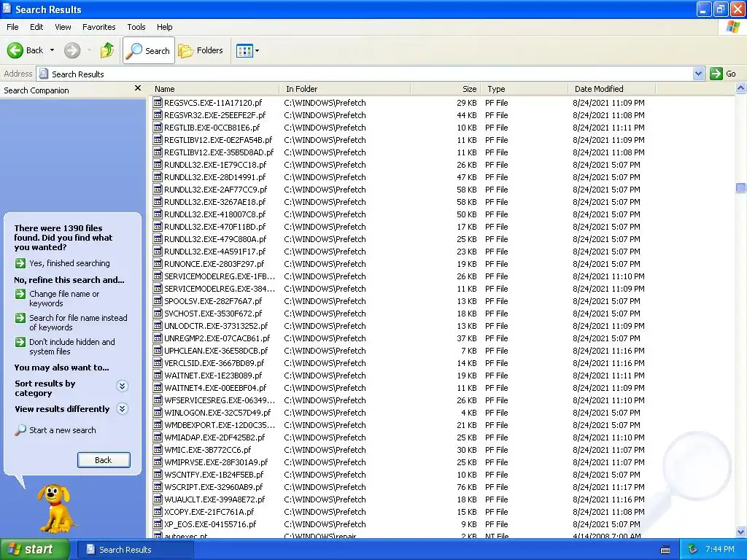Screen dimensions: 747x560
Task: Select the UPHCLEAN.EXE-36E58DCB.pf file icon
Action: [158, 350]
